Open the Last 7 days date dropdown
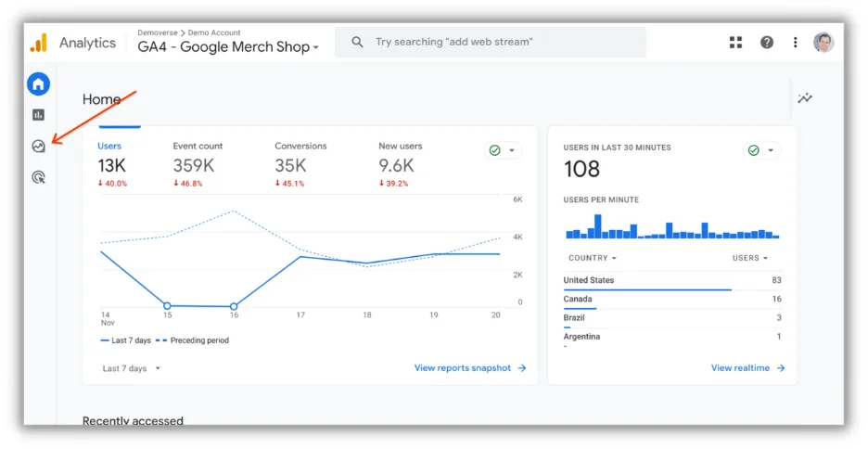The width and height of the screenshot is (868, 449). click(x=131, y=368)
